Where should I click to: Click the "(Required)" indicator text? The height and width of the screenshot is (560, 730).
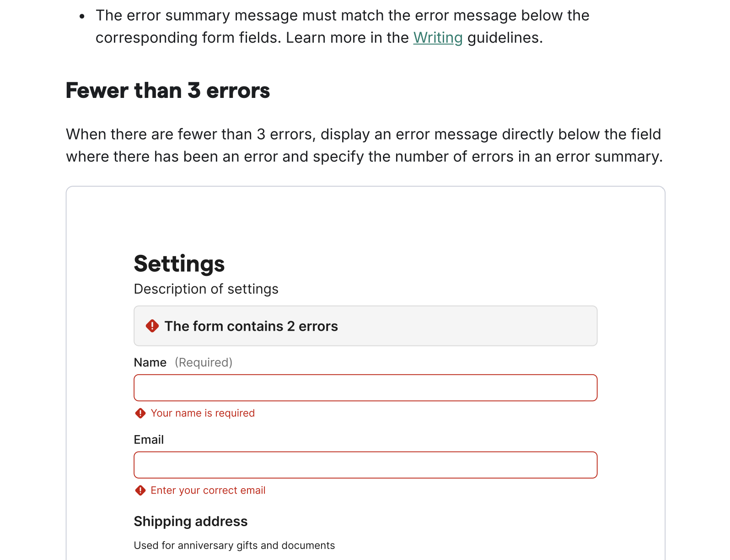coord(204,363)
